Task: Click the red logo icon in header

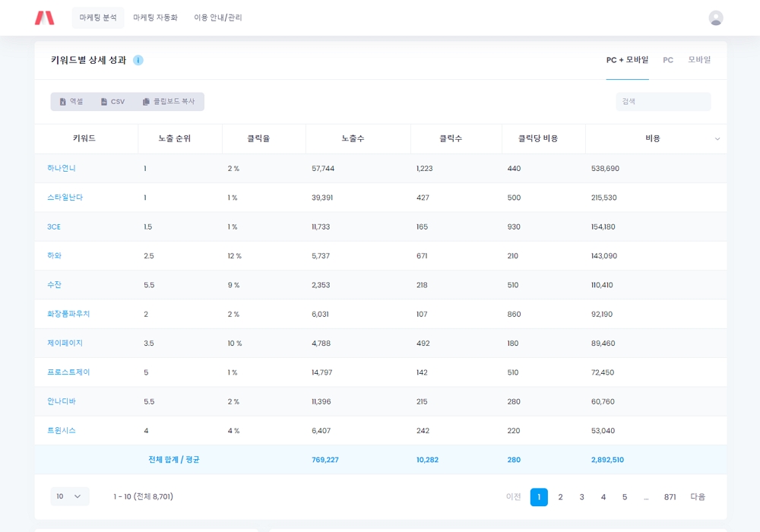Action: [x=44, y=17]
